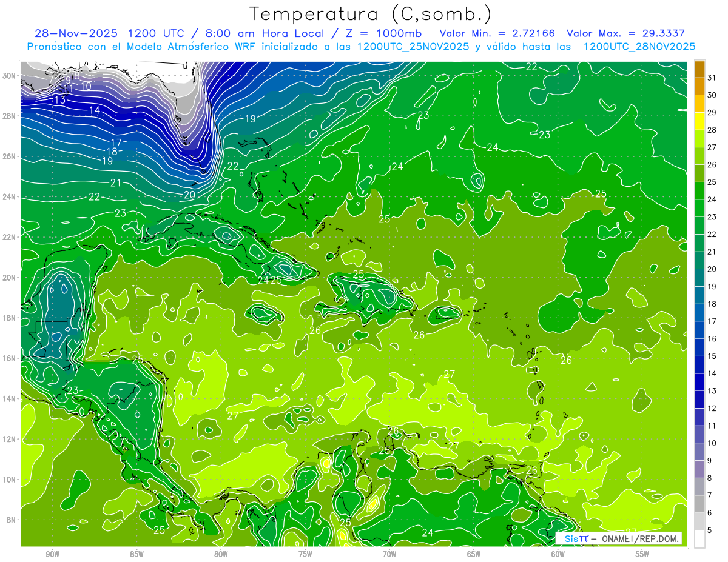
Task: Click the color bar legend value "5"
Action: (x=710, y=530)
